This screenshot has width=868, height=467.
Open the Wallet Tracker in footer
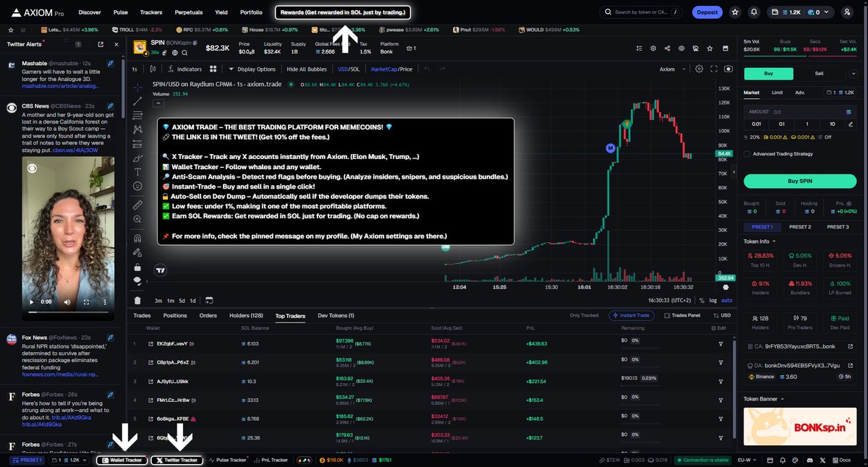(x=122, y=460)
